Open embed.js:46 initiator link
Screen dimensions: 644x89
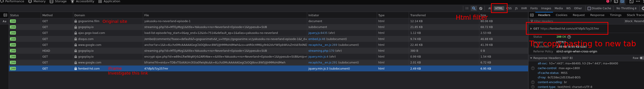point(317,39)
